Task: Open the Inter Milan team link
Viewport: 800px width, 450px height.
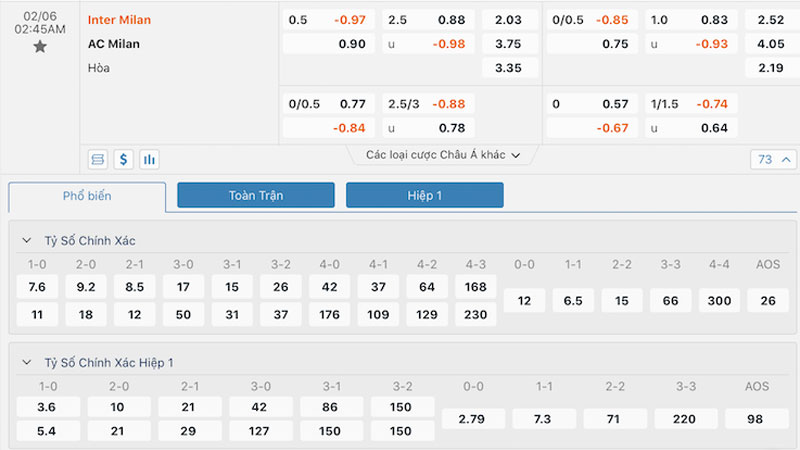Action: tap(119, 20)
